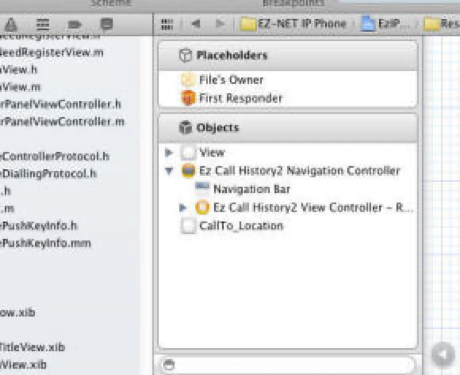Go back with the left arrow
The image size is (460, 375).
tap(196, 24)
